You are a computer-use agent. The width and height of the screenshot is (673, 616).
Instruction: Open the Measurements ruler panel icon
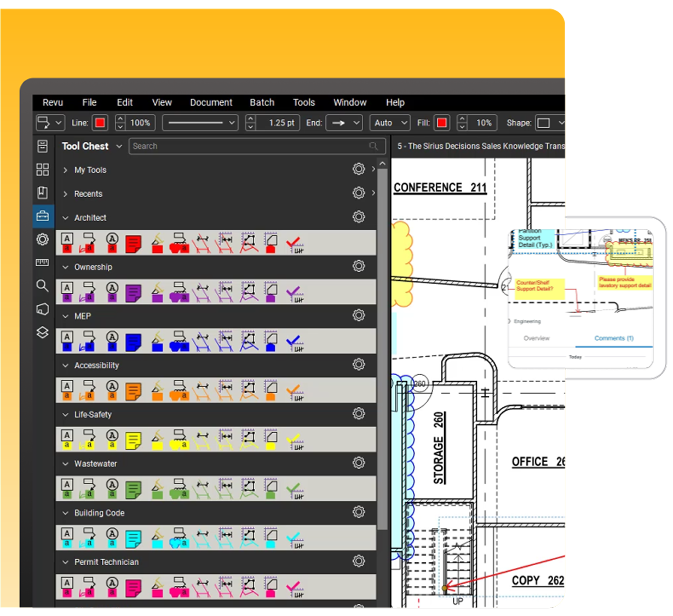(43, 262)
